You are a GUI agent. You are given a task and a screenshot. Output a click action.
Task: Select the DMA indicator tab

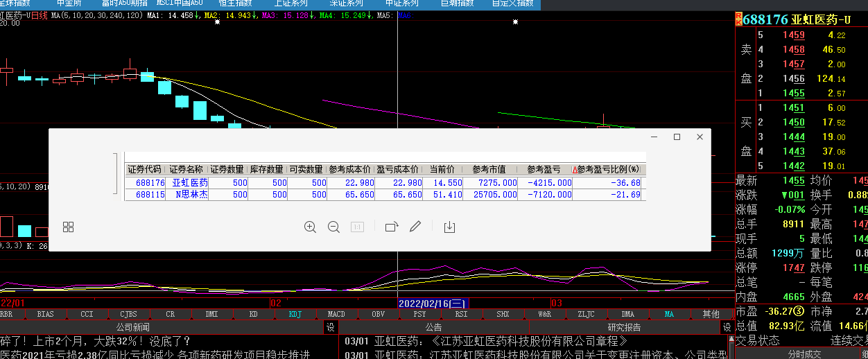[627, 314]
